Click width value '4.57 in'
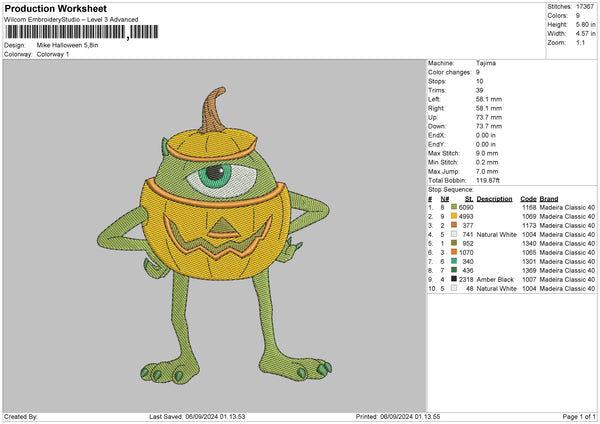This screenshot has height=424, width=600. point(585,34)
